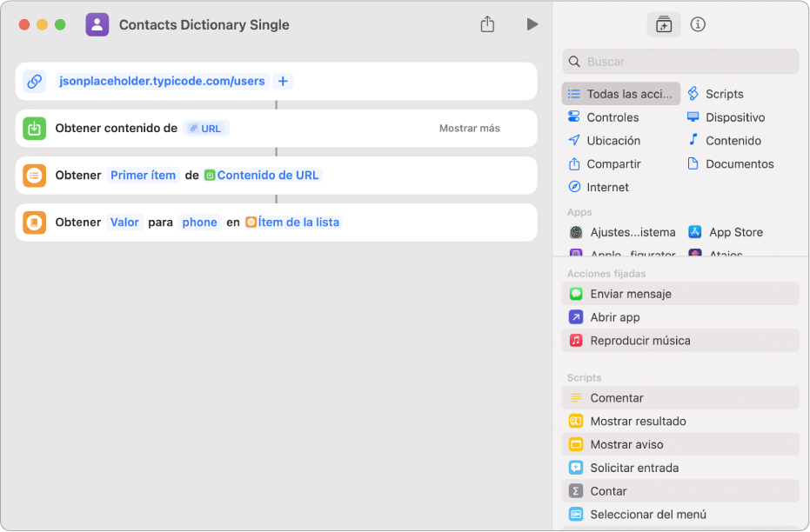This screenshot has width=810, height=532.
Task: Open the Valor parameter dropdown
Action: (x=124, y=223)
